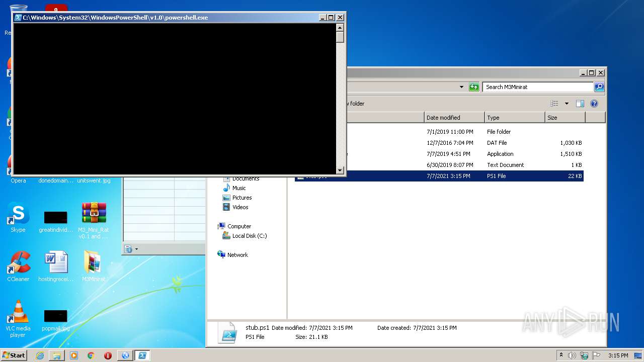Screen dimensions: 644x362
Task: Open Windows Media Player from taskbar
Action: click(74, 355)
